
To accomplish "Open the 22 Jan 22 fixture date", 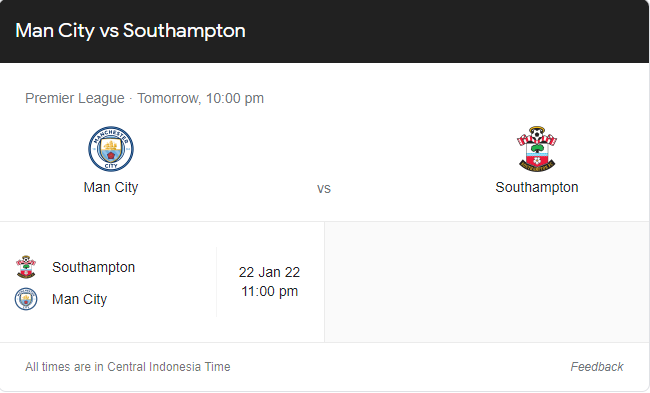I will (269, 272).
